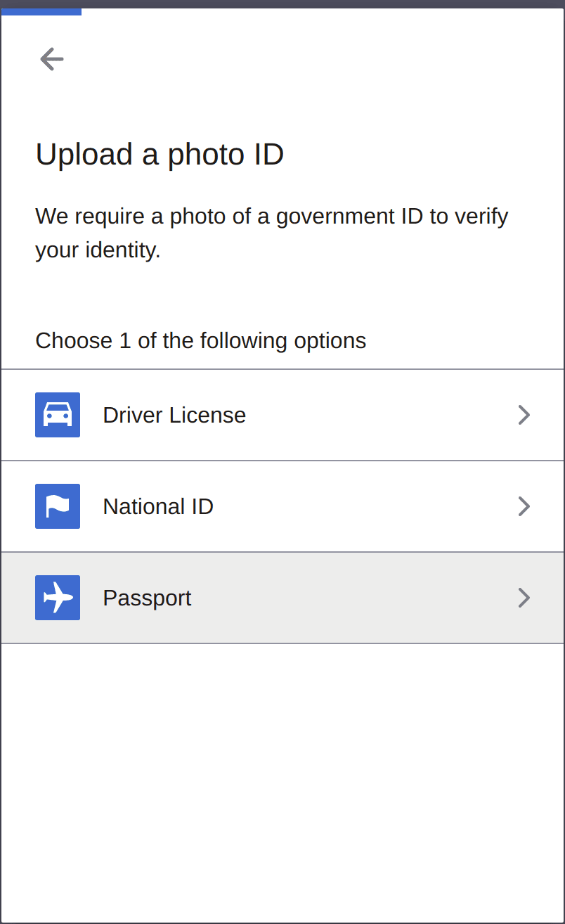Click the empty white area below Passport option
The image size is (565, 924).
[282, 781]
